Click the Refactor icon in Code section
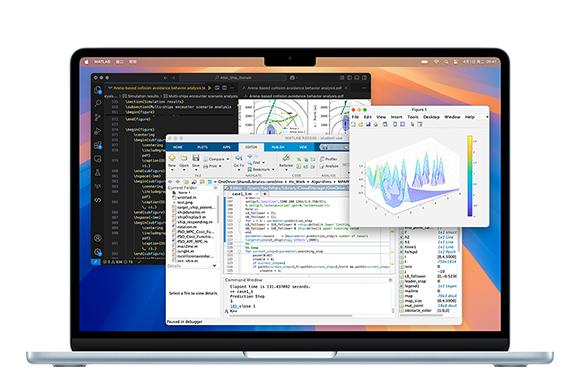 coord(286,158)
